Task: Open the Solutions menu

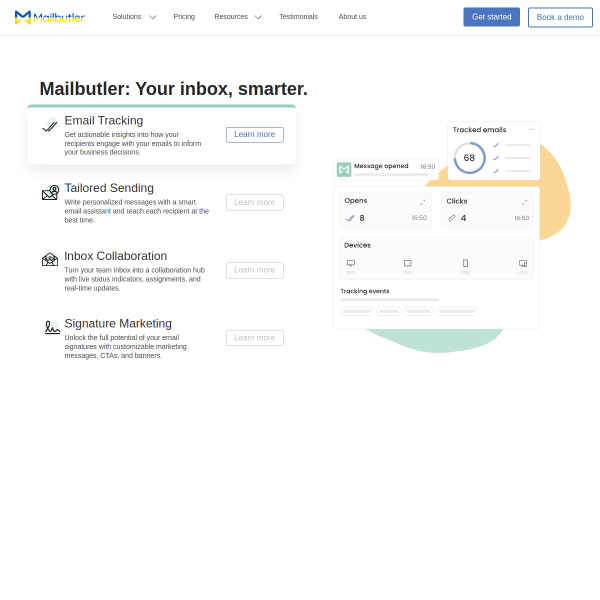Action: tap(127, 17)
